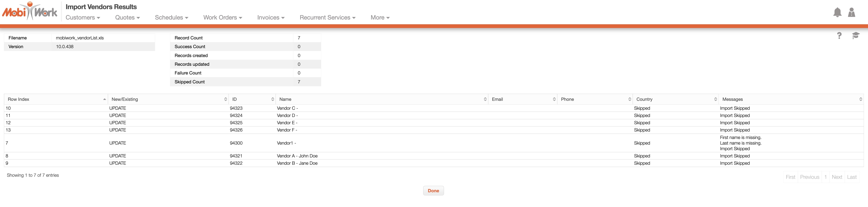Screen dimensions: 868x207
Task: Open the Quotes dropdown menu
Action: [x=127, y=18]
